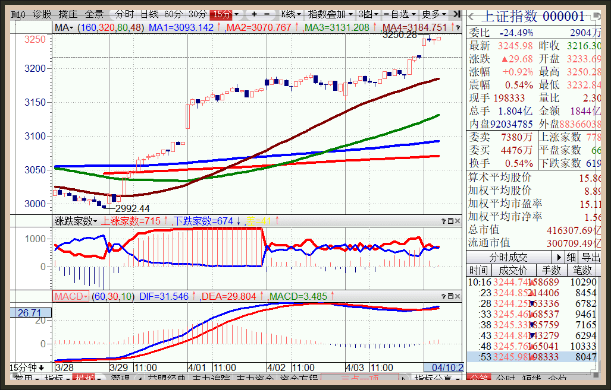Click the play arrow beside 分时成交
The width and height of the screenshot is (611, 390).
(x=558, y=257)
